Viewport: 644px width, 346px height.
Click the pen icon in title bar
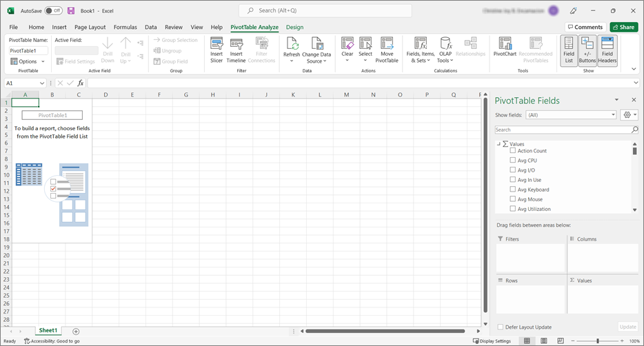click(574, 11)
